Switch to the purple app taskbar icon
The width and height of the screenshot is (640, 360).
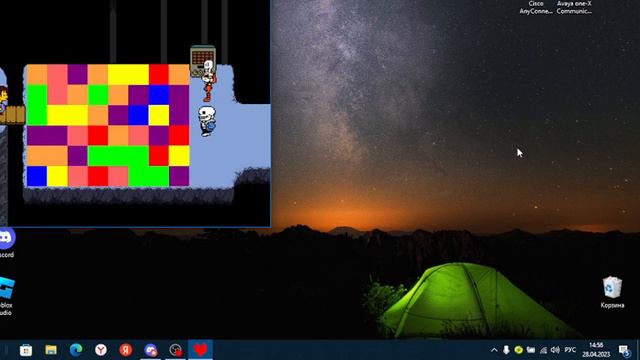click(151, 350)
